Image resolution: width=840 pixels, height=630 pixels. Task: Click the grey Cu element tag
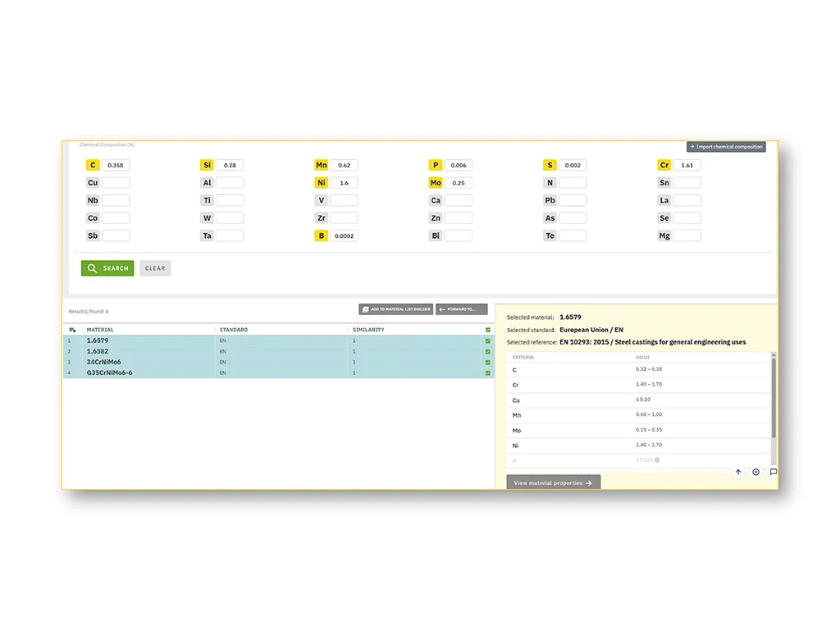click(93, 183)
